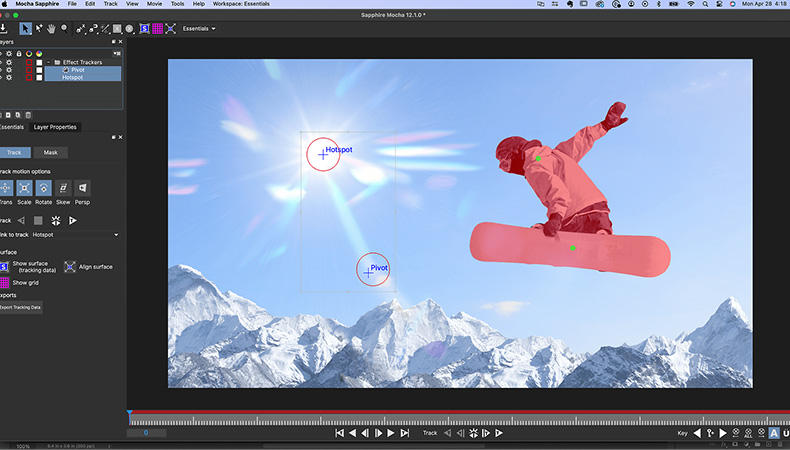Disable Rotate motion tracking option
Screen dimensions: 790x450
(43, 188)
